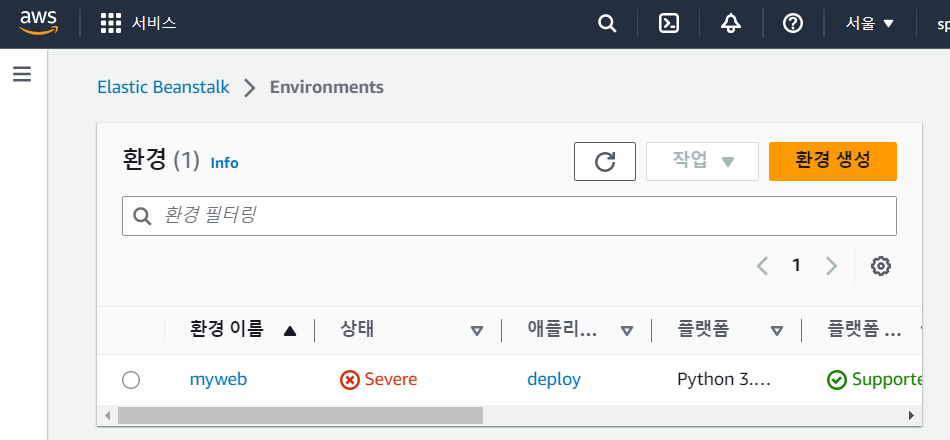
Task: Open the myweb environment link
Action: tap(218, 379)
